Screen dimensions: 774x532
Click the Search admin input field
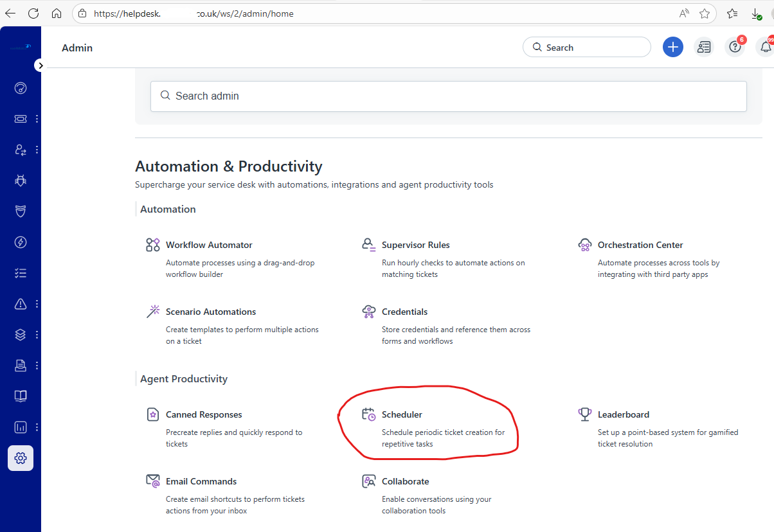tap(448, 96)
